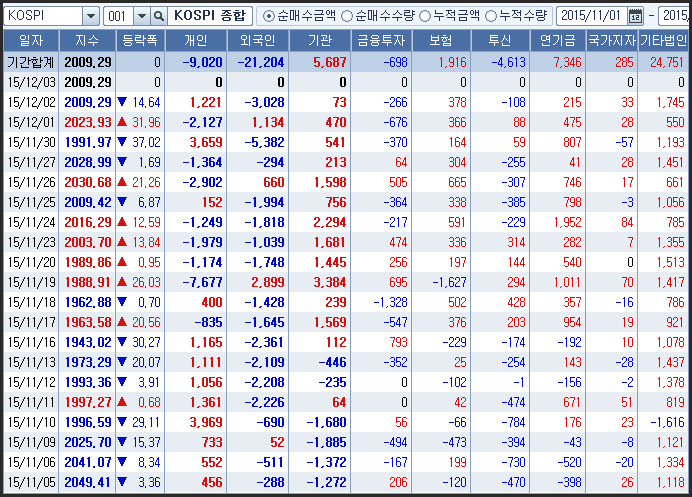Image resolution: width=692 pixels, height=497 pixels.
Task: Click individual total value -9,020
Action: (x=202, y=62)
